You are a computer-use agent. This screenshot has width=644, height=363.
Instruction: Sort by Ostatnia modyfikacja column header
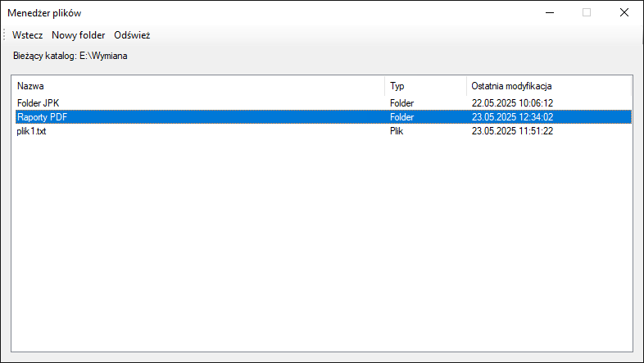click(549, 86)
